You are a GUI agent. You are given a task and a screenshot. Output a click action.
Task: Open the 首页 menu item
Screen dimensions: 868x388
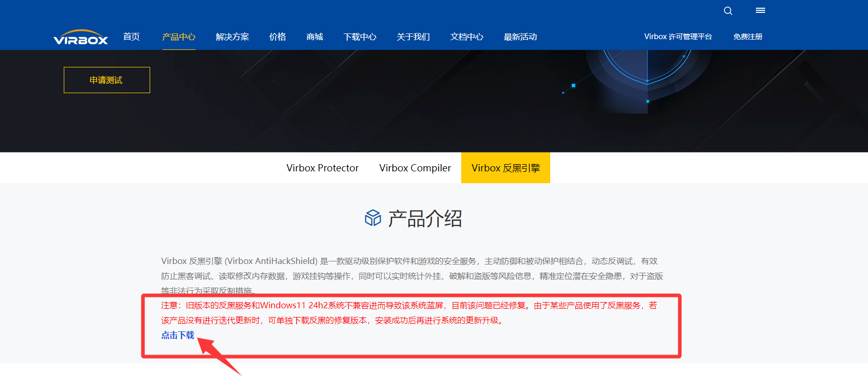(131, 37)
